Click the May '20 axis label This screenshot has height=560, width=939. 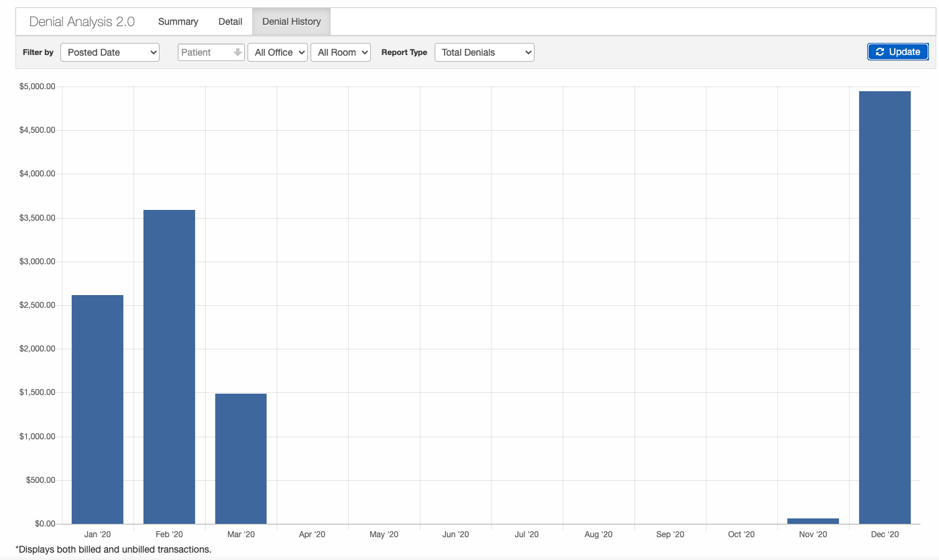coord(384,535)
